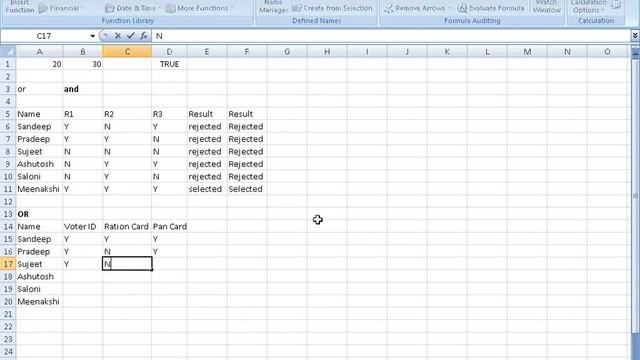Open Calculation Options dropdown
Screen dimensions: 640x360
(x=588, y=7)
